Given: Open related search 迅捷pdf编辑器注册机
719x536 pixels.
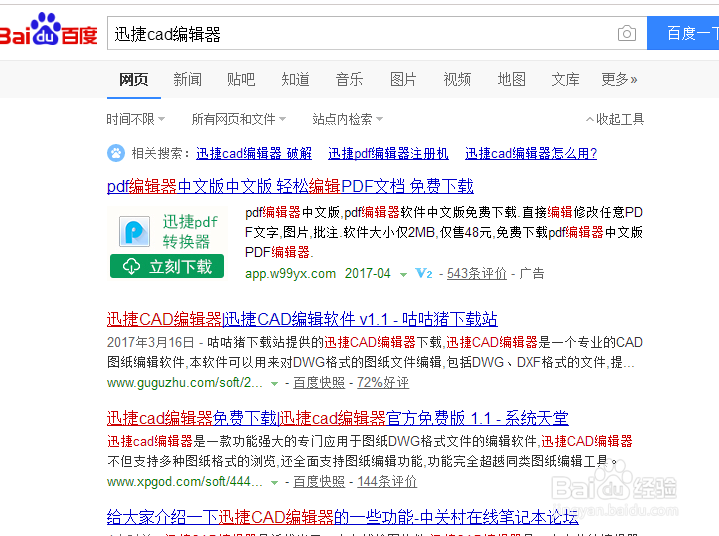Looking at the screenshot, I should click(x=388, y=153).
